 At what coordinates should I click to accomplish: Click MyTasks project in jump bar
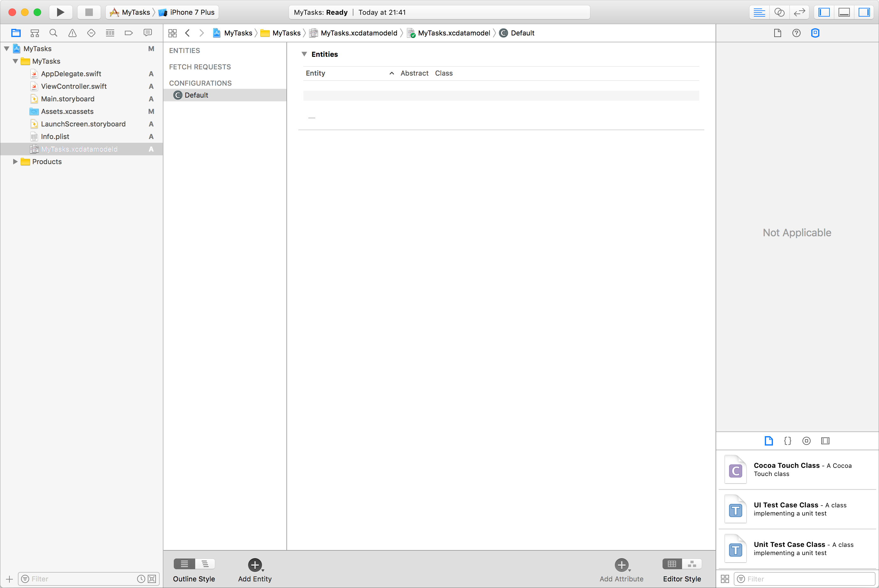coord(233,33)
